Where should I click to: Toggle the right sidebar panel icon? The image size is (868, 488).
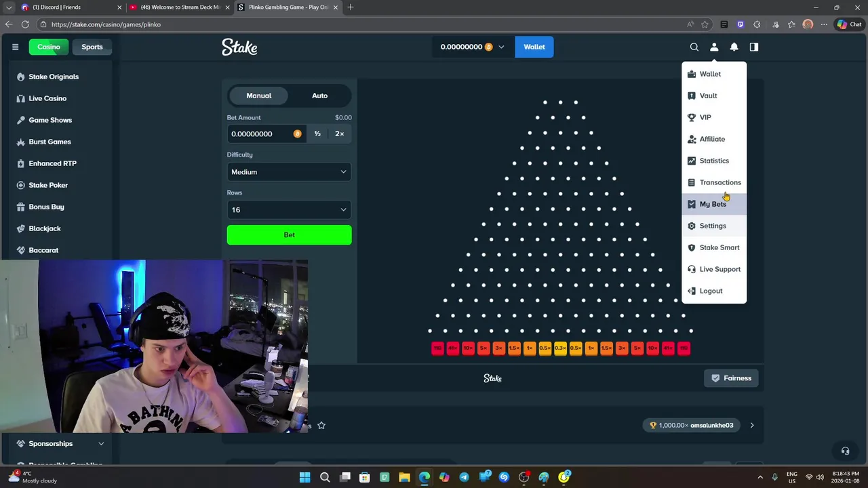[x=753, y=47]
